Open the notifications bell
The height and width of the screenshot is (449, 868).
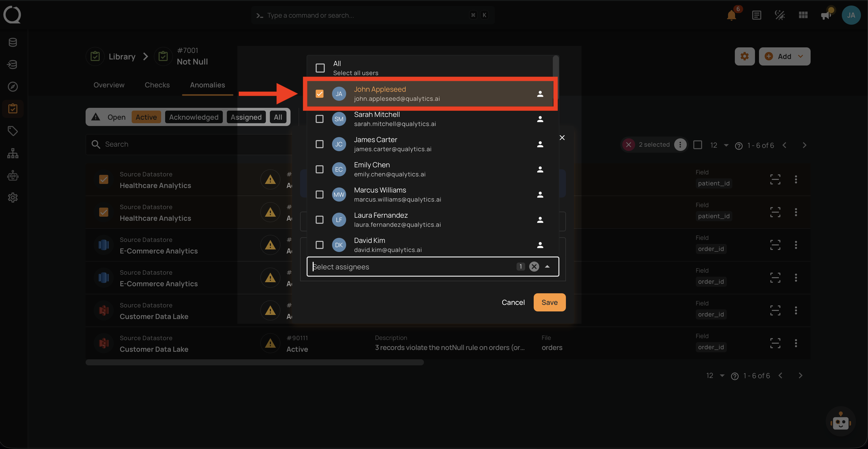(x=731, y=15)
